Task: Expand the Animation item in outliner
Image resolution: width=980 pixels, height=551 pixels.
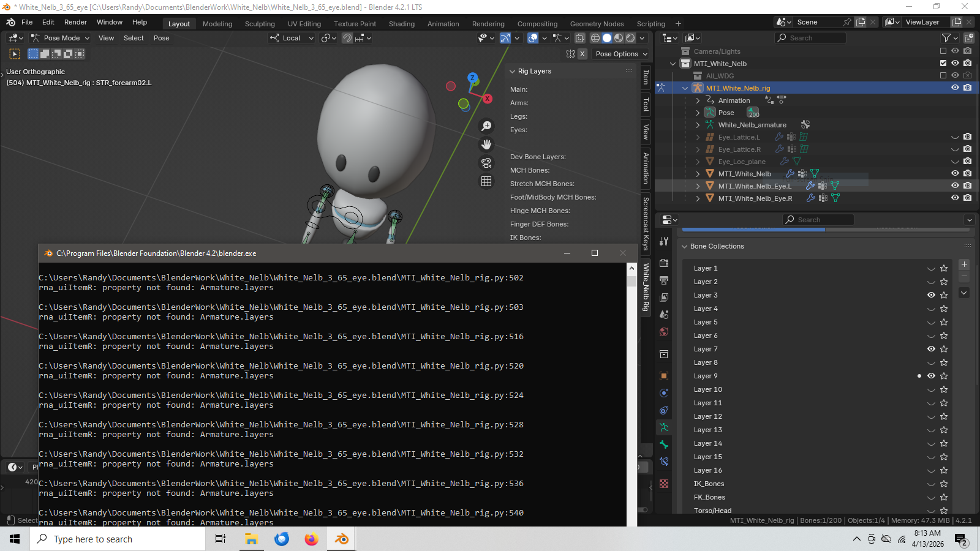Action: click(x=698, y=100)
